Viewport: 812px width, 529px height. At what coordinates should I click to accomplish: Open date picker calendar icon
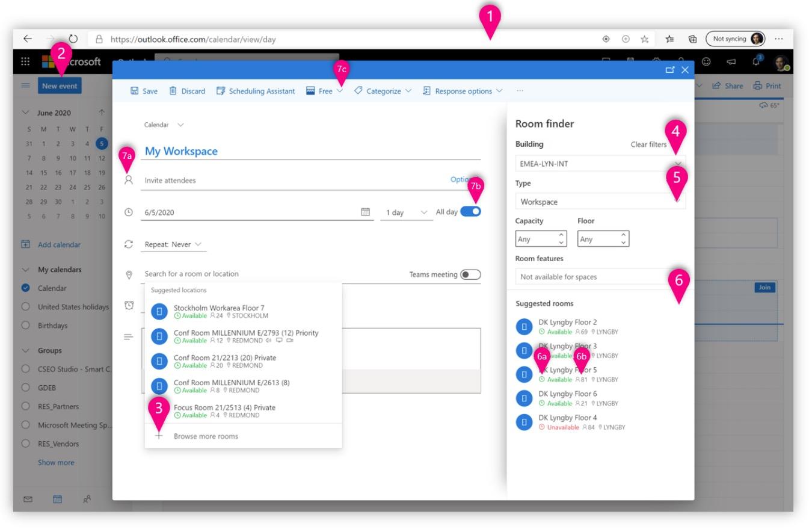[365, 212]
